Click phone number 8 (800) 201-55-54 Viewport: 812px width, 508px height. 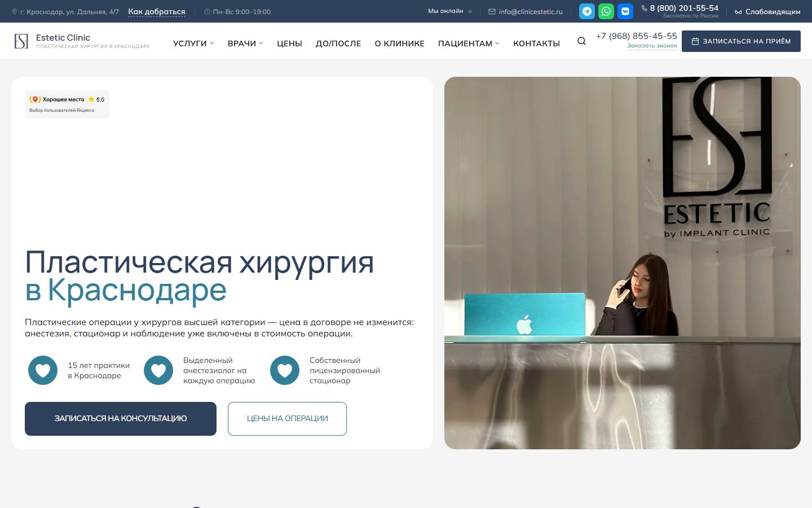point(684,8)
